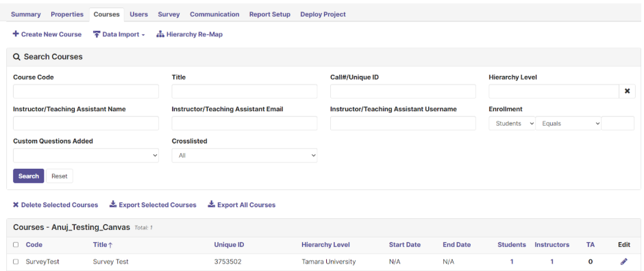This screenshot has height=271, width=644.
Task: Select the Courses tab
Action: coord(106,14)
